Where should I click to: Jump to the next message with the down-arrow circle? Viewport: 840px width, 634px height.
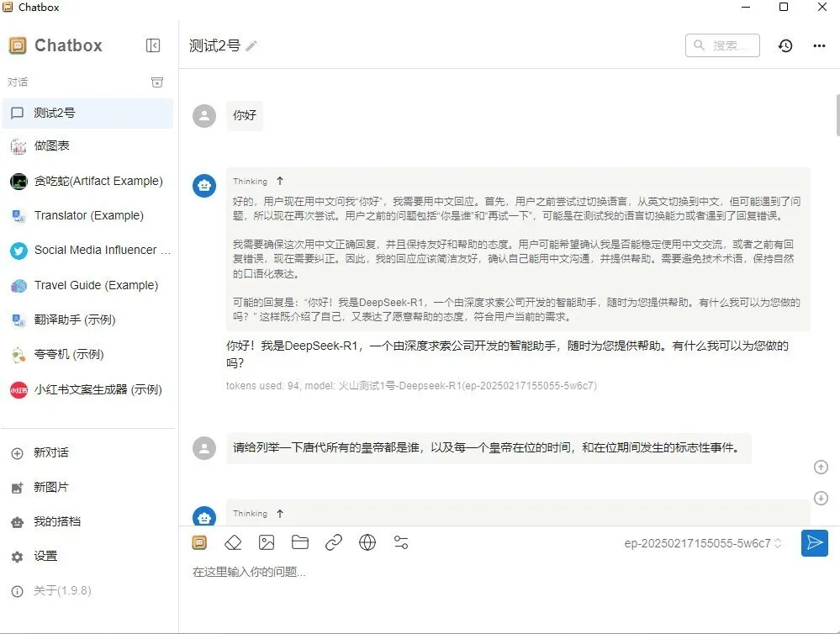pos(821,499)
